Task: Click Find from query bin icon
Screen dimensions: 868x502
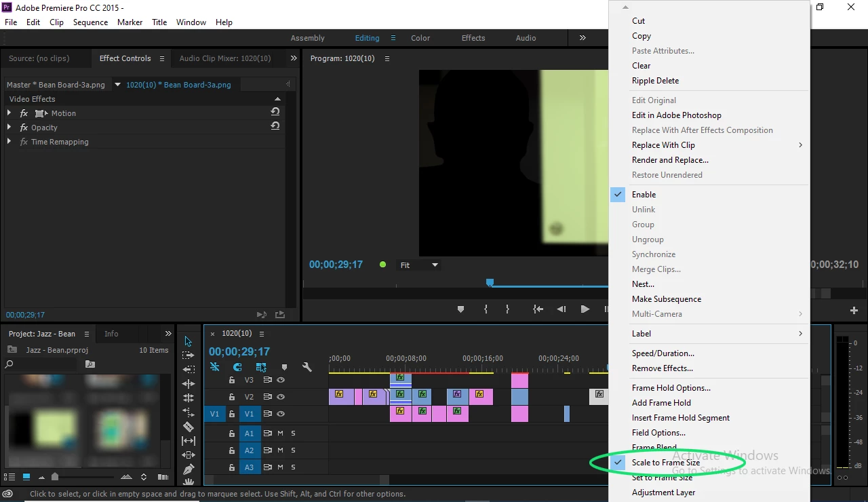Action: click(90, 364)
